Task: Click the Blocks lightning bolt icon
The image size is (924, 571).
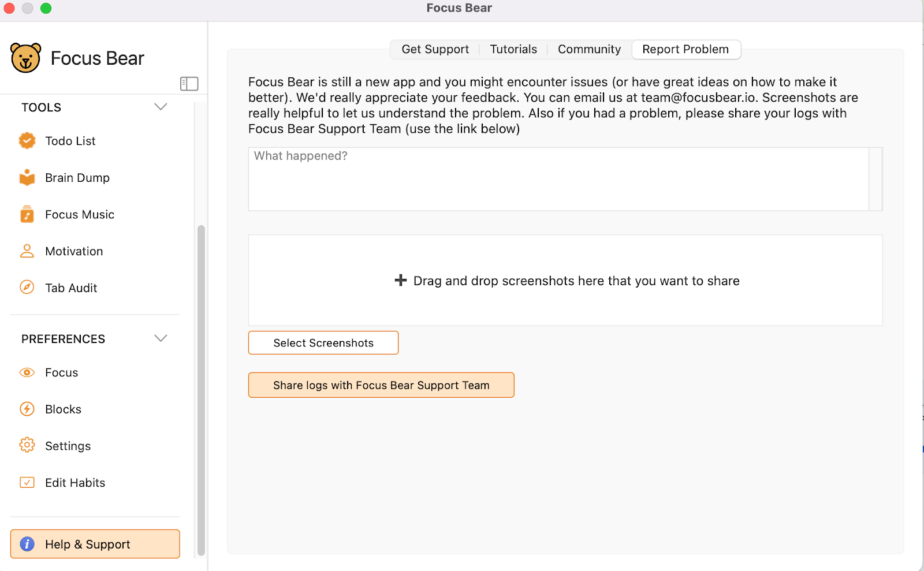Action: tap(27, 409)
